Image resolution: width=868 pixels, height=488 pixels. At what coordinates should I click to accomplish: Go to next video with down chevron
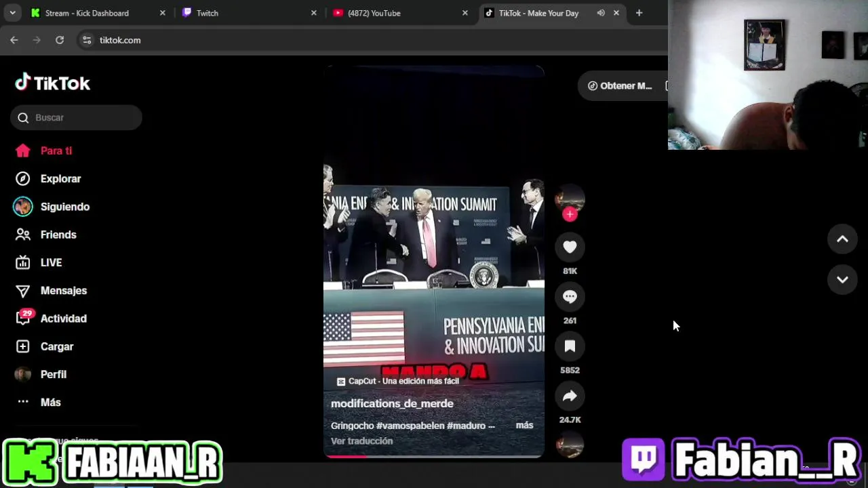tap(842, 279)
